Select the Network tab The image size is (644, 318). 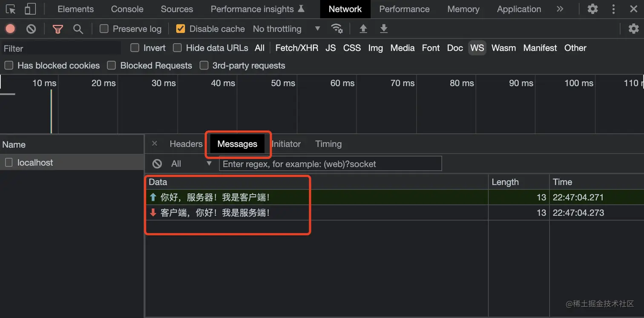(x=345, y=9)
